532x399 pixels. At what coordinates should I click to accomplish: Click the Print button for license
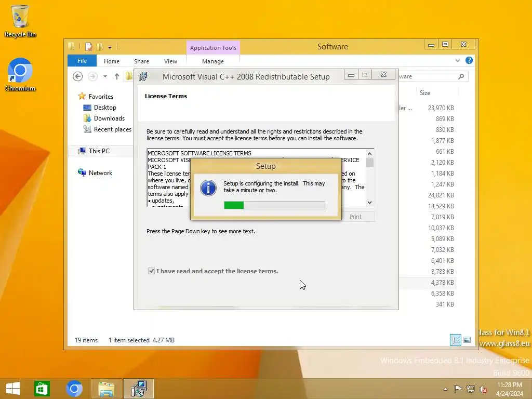tap(355, 217)
